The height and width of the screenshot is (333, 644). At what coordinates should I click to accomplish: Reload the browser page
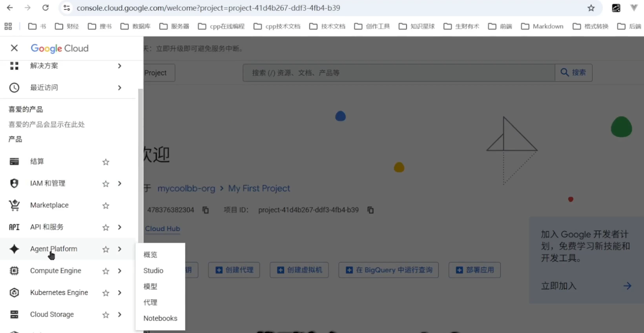click(x=46, y=8)
